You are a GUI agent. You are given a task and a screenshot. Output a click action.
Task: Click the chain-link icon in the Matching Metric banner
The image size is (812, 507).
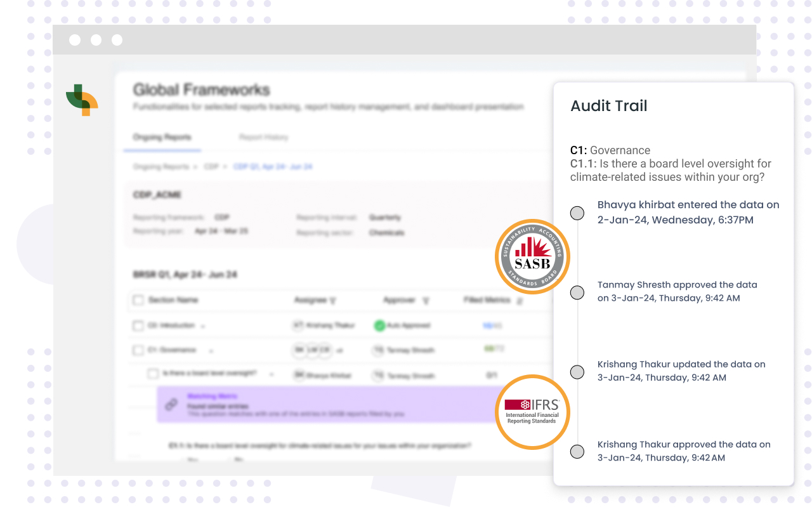tap(171, 404)
